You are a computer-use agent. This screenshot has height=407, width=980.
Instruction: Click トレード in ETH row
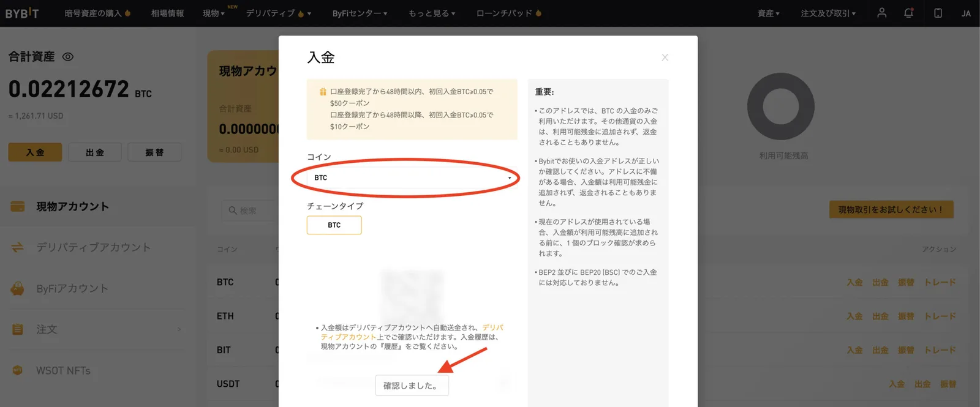940,316
